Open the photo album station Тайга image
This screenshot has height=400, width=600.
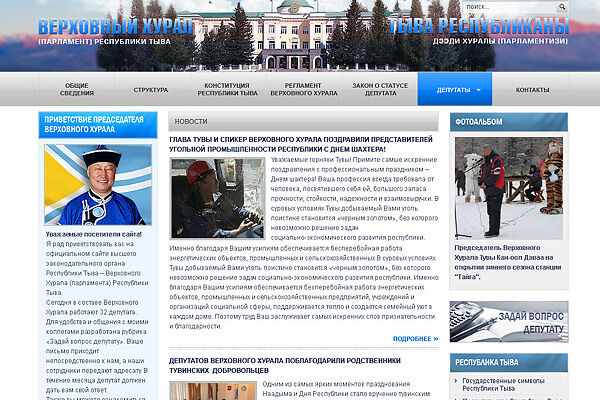509,188
